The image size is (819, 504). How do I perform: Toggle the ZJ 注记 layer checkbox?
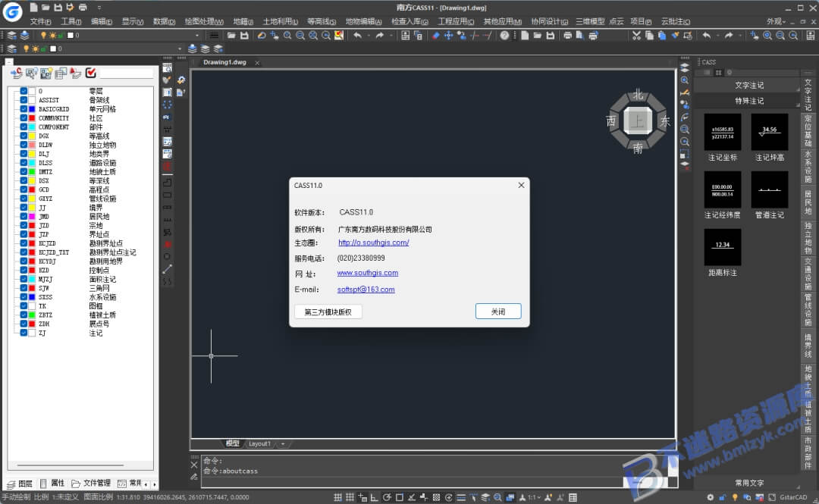point(24,333)
